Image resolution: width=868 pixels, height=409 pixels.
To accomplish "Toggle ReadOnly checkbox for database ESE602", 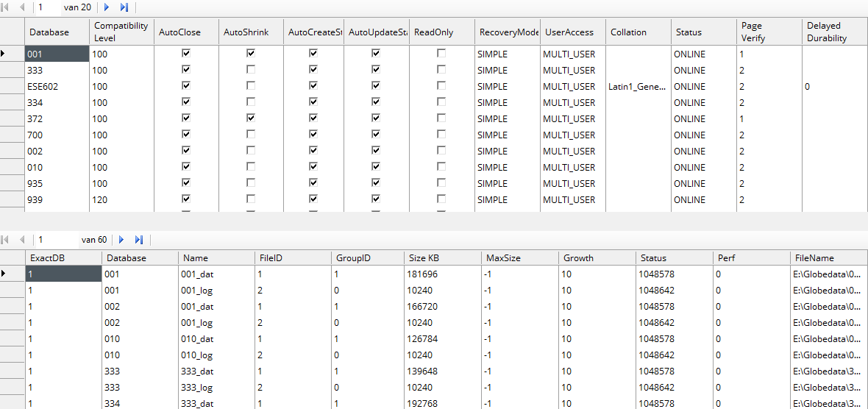I will 441,86.
